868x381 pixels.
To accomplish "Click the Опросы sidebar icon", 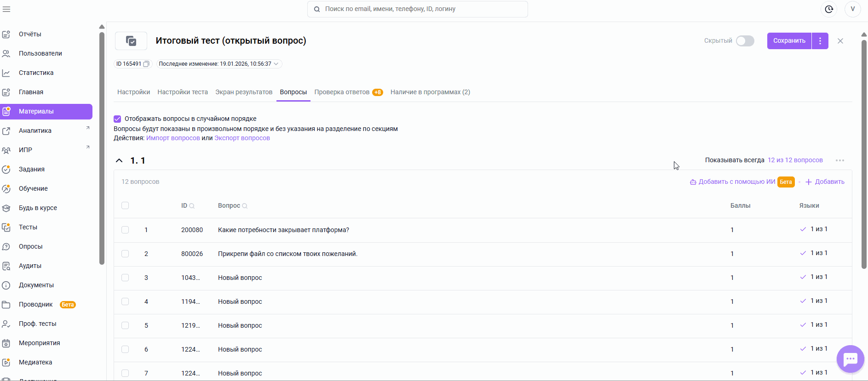I will [x=6, y=246].
